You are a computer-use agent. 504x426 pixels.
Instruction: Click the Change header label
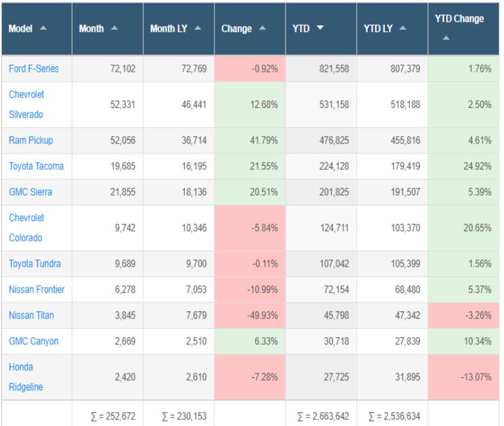coord(237,28)
